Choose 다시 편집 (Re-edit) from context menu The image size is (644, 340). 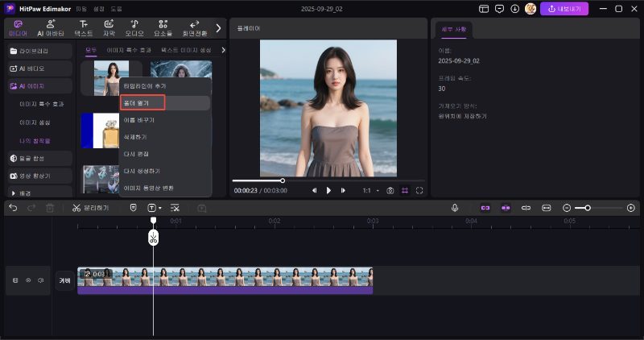coord(165,154)
